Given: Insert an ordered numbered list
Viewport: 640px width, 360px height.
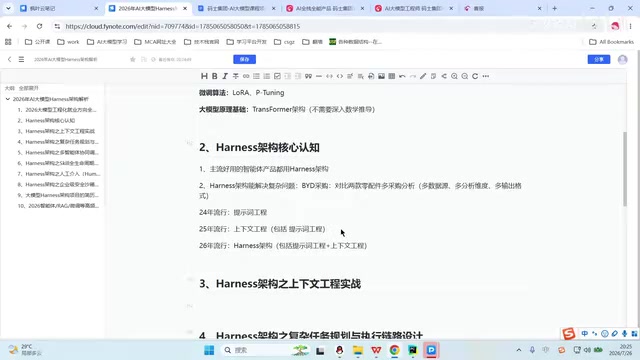Looking at the screenshot, I should tap(267, 76).
